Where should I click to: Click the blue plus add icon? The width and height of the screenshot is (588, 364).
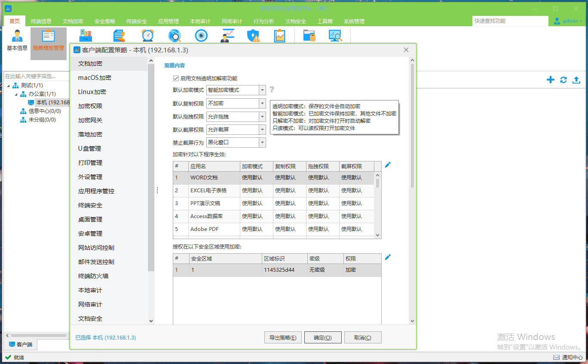[550, 80]
